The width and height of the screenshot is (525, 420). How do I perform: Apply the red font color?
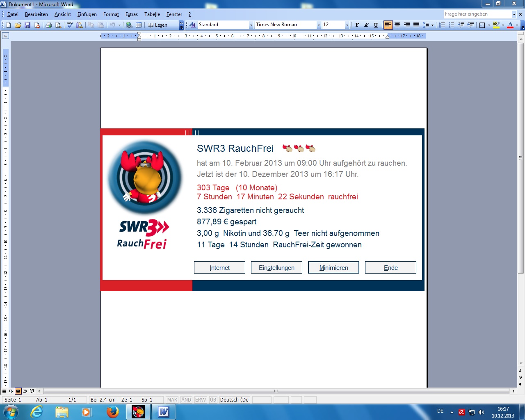[510, 25]
